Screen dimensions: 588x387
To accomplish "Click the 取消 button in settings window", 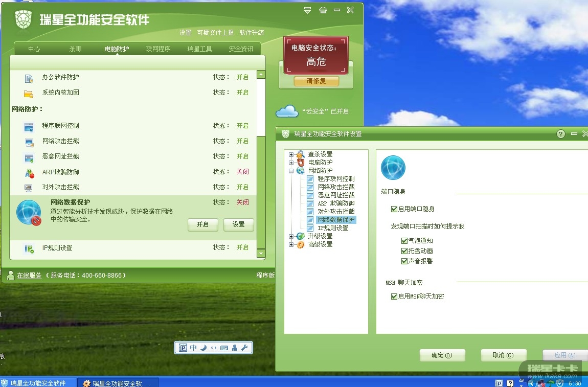I will tap(504, 355).
